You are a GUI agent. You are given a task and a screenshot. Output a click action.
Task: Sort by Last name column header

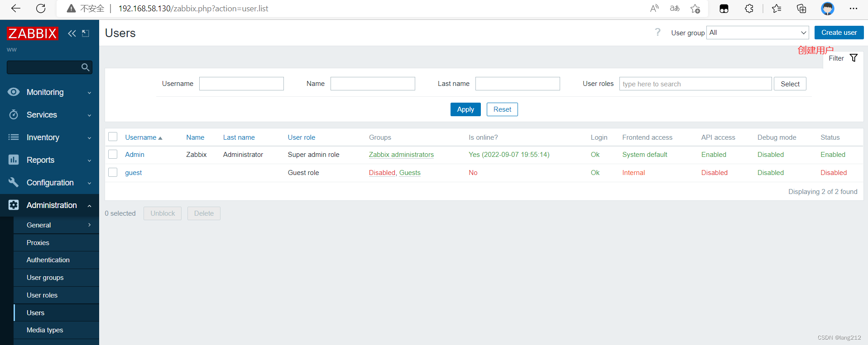point(239,137)
